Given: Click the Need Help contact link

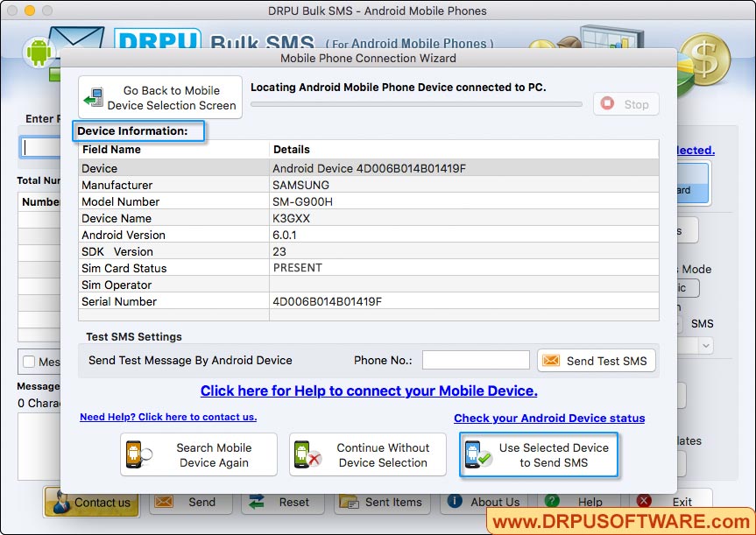Looking at the screenshot, I should tap(168, 417).
